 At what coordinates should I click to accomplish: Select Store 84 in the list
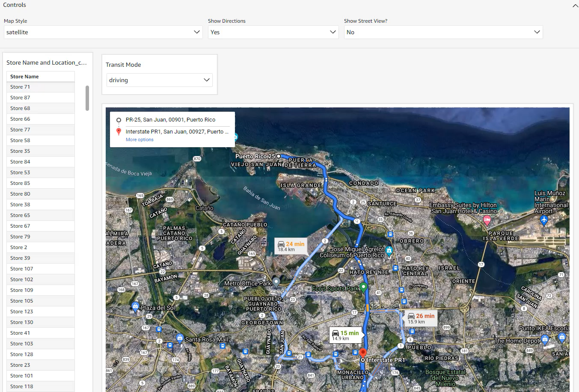coord(41,162)
